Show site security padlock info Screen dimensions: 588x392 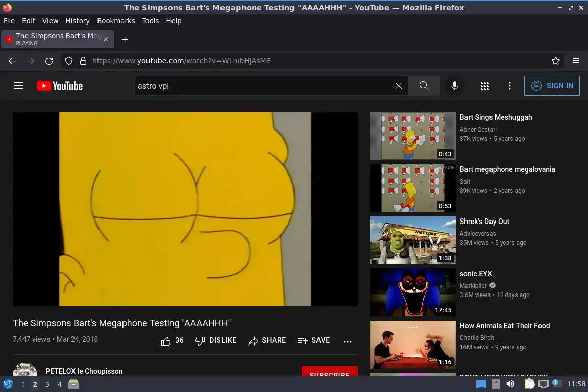click(83, 61)
